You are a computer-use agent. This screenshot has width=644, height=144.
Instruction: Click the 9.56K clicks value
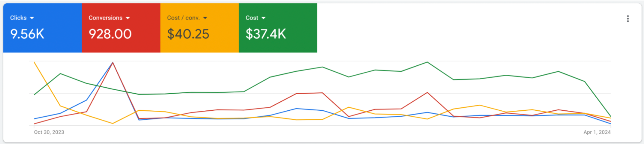27,34
